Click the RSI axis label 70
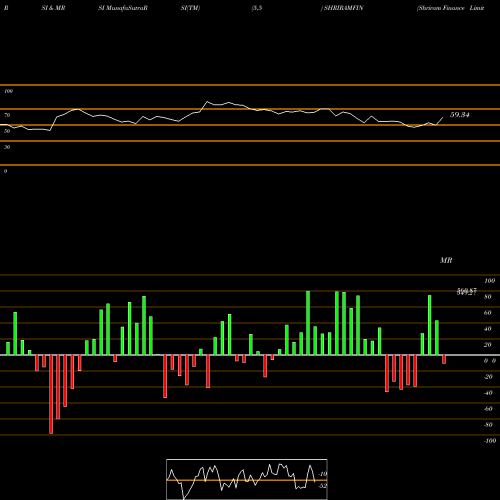500x500 pixels. tap(7, 115)
